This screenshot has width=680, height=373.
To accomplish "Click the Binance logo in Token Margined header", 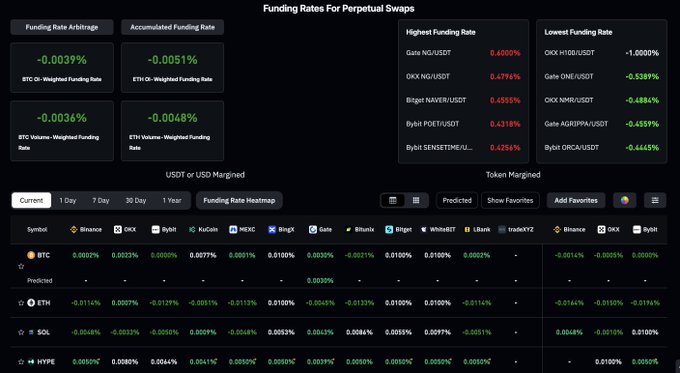I will (x=557, y=229).
